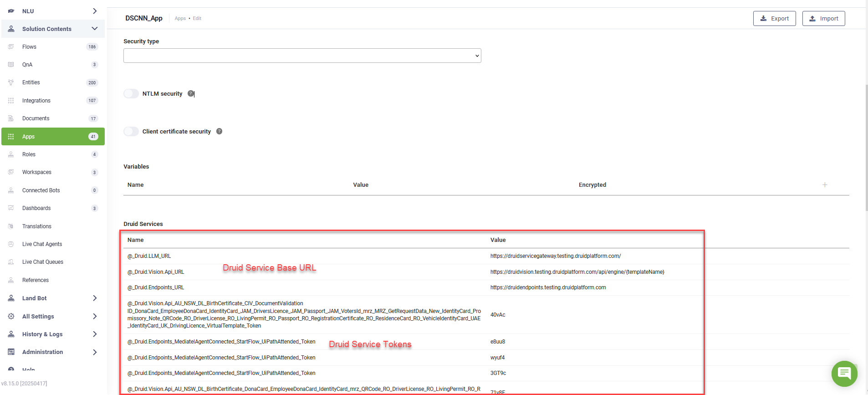Viewport: 868px width, 395px height.
Task: Click the @_Druid.LLM_URL row name
Action: tap(149, 256)
